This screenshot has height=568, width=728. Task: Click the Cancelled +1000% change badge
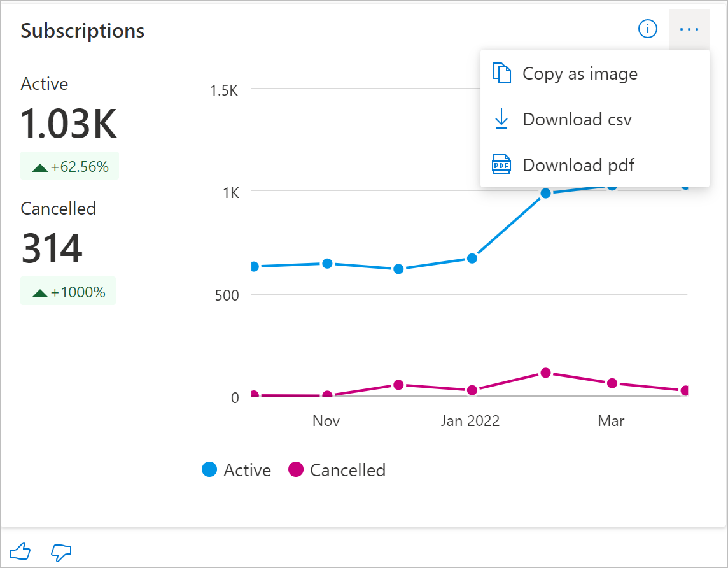[x=68, y=292]
